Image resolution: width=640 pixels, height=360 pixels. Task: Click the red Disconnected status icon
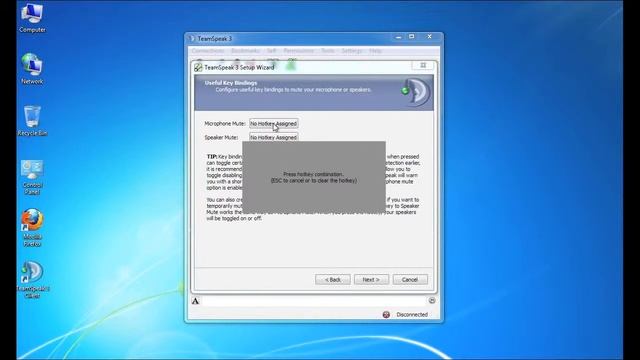[x=386, y=315]
